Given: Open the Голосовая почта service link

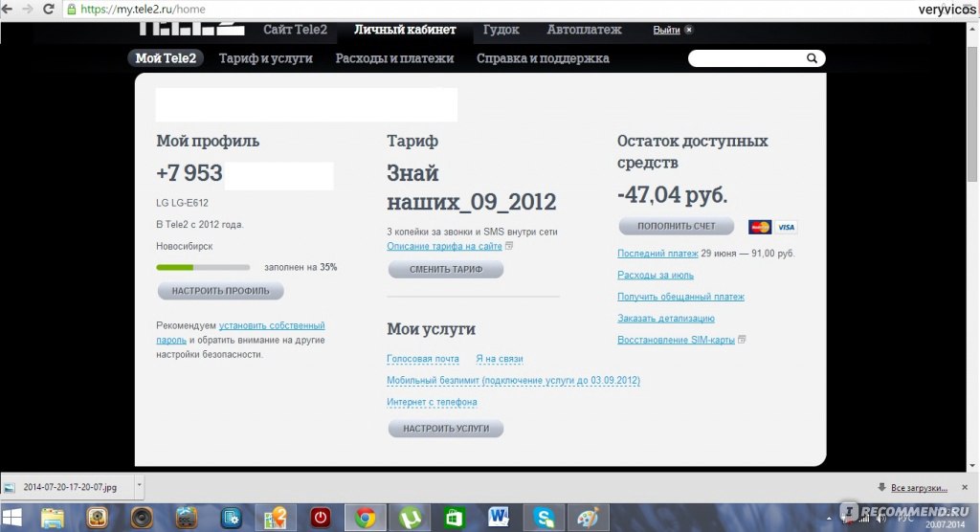Looking at the screenshot, I should (x=422, y=359).
